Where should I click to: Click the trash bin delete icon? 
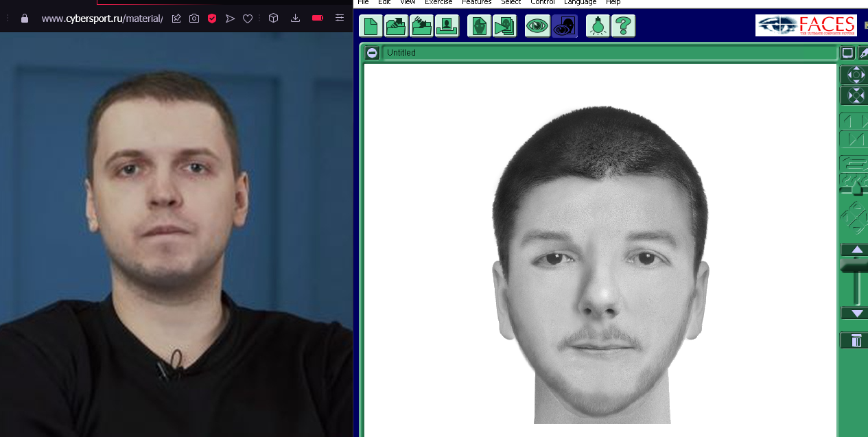[856, 340]
